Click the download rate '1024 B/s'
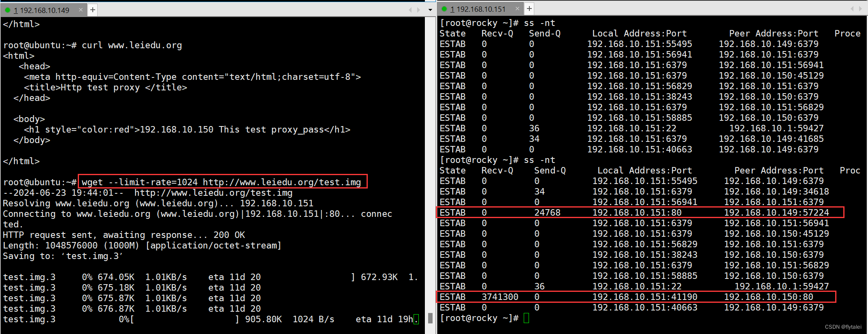The width and height of the screenshot is (868, 334). [x=314, y=319]
